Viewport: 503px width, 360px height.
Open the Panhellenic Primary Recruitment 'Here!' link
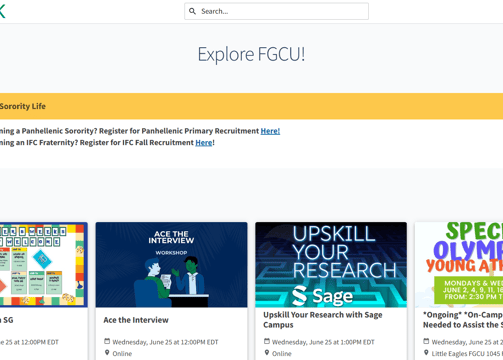[270, 131]
